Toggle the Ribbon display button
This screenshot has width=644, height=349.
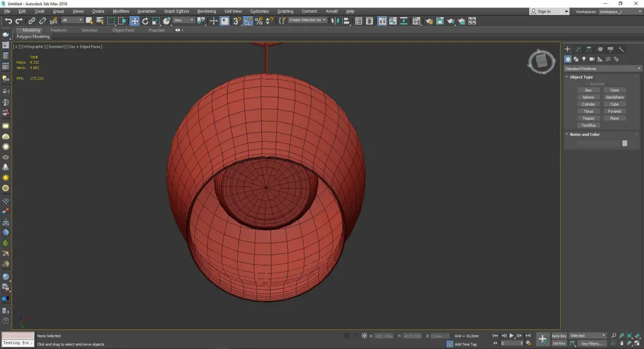pyautogui.click(x=382, y=21)
